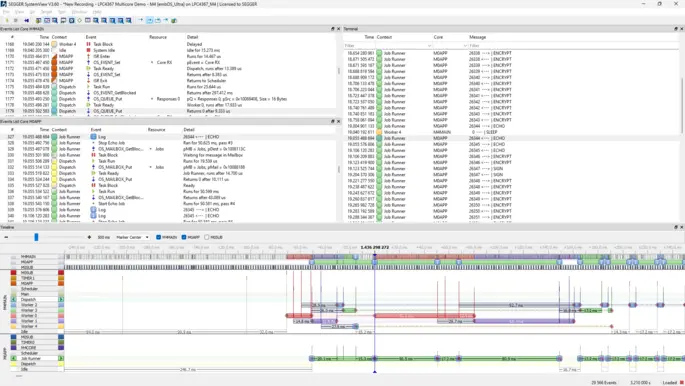Zoom in timeline with plus icon
Image resolution: width=685 pixels, height=386 pixels.
click(x=89, y=237)
